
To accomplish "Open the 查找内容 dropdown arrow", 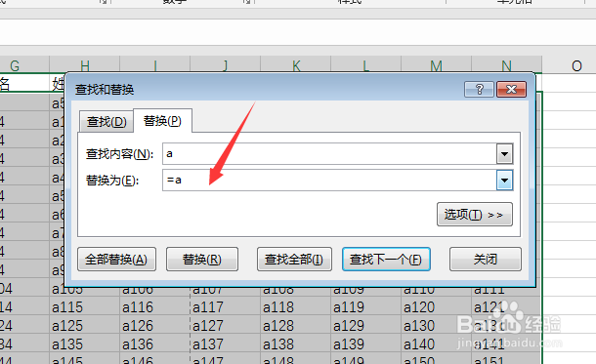I will [505, 154].
